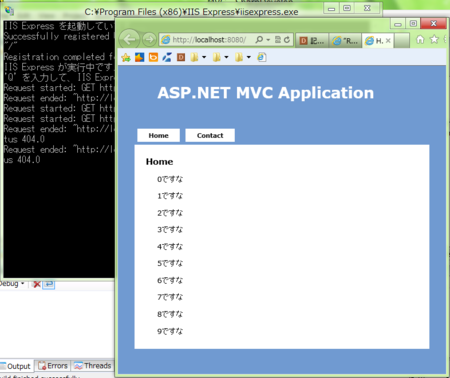Go back with the browser Back arrow
Screen dimensions: 450x378
(x=129, y=40)
